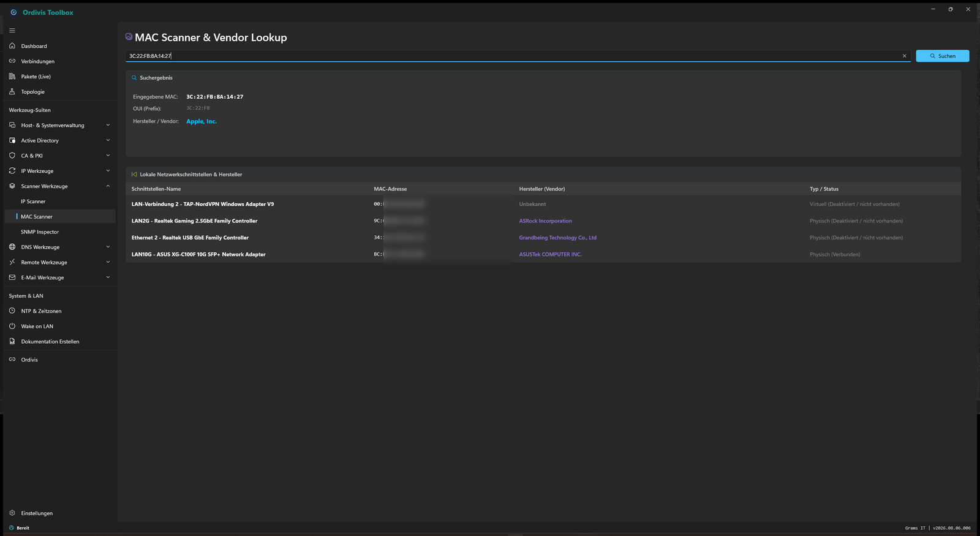Click the Hersteller (Vendor) column header
This screenshot has width=980, height=536.
(x=542, y=189)
